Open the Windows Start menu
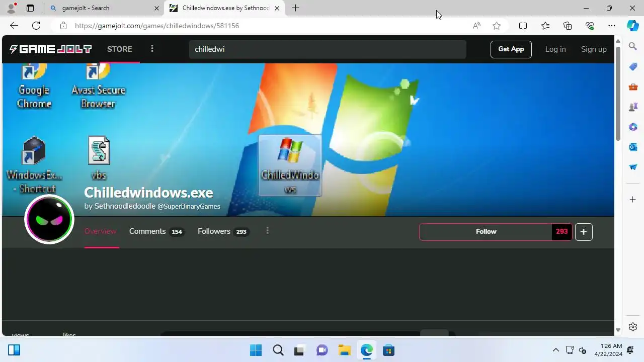 [x=256, y=350]
